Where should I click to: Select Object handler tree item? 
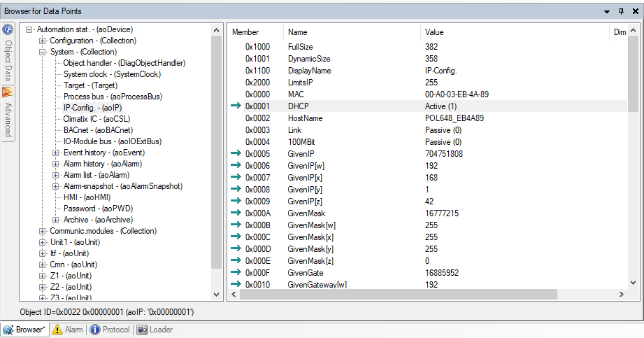click(124, 63)
